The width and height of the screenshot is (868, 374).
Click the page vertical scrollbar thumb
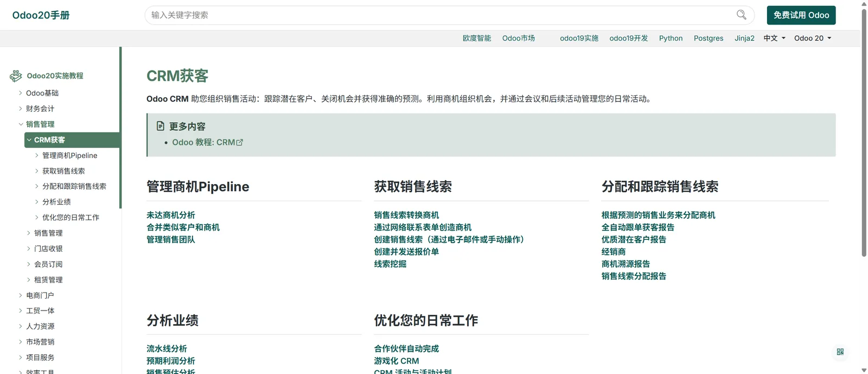point(864,132)
